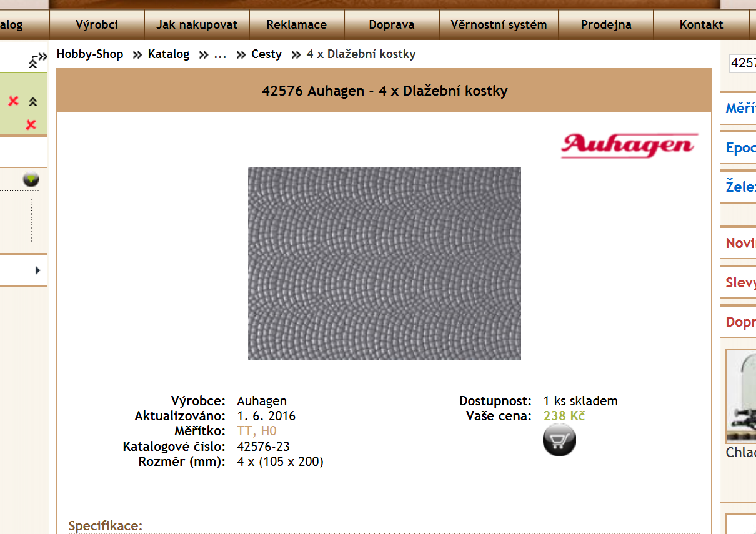Image resolution: width=756 pixels, height=534 pixels.
Task: Open Věrnostní systém menu item
Action: (499, 25)
